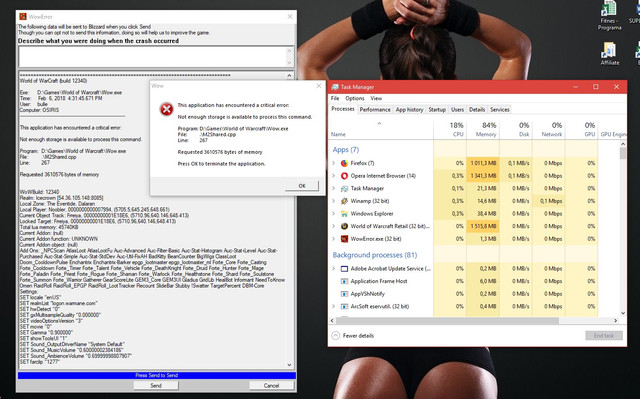
Task: Click Opera 1 341,3 MB memory cell
Action: (483, 176)
